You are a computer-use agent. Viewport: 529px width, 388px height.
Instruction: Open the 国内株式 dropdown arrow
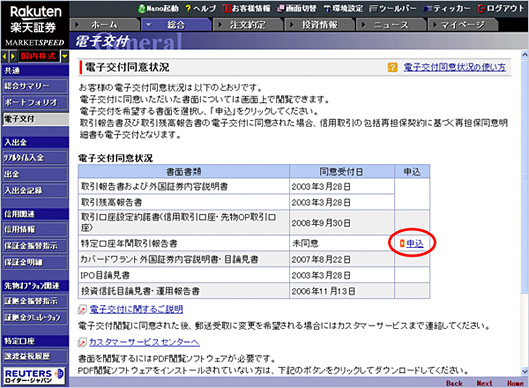[x=65, y=56]
